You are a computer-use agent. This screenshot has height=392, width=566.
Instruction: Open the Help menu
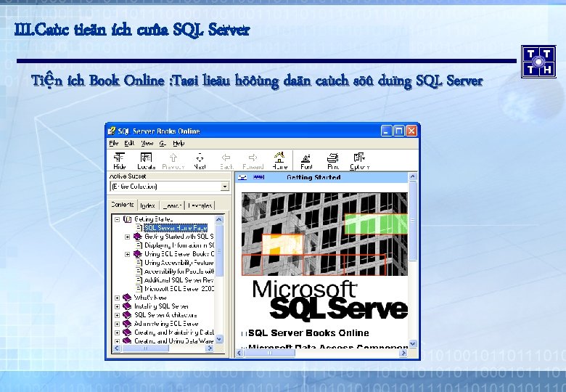[179, 143]
